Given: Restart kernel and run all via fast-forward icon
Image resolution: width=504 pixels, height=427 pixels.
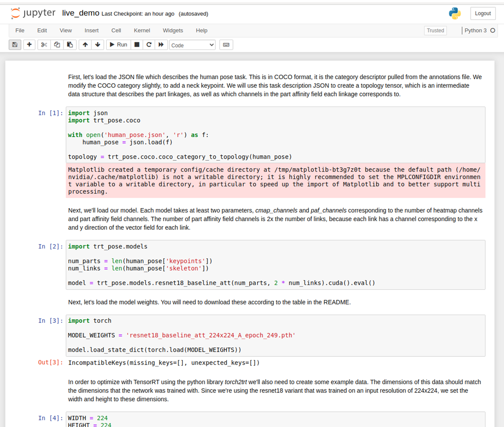Looking at the screenshot, I should [x=161, y=44].
